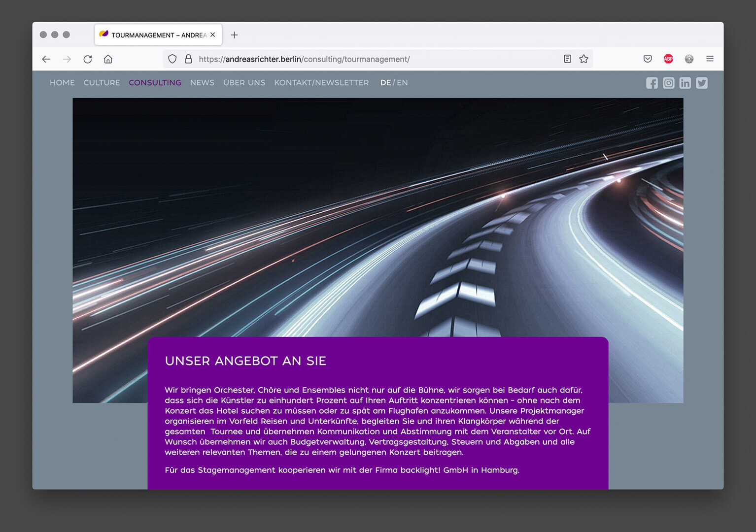Viewport: 756px width, 532px height.
Task: Open the LinkedIn social icon
Action: [685, 83]
